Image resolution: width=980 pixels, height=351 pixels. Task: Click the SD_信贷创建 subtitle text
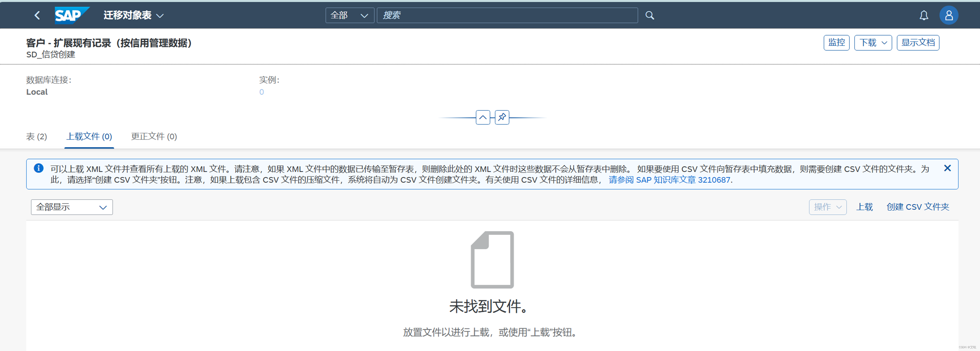[51, 55]
